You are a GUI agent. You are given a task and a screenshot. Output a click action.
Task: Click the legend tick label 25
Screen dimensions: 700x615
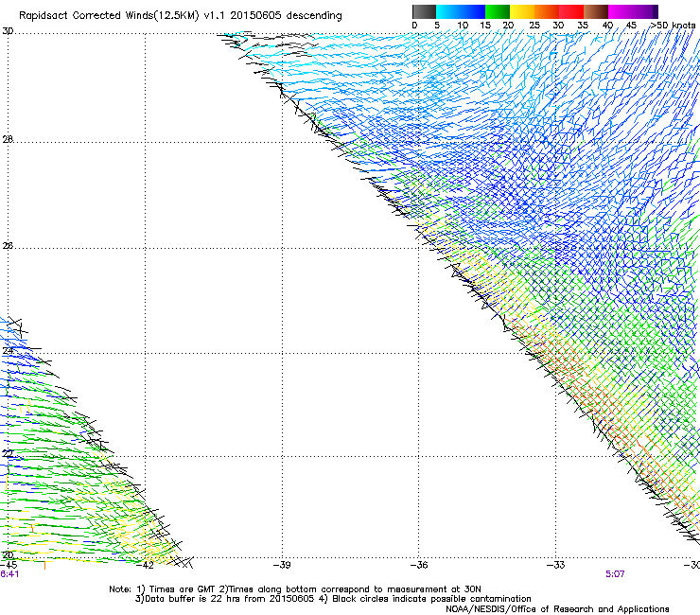coord(534,26)
